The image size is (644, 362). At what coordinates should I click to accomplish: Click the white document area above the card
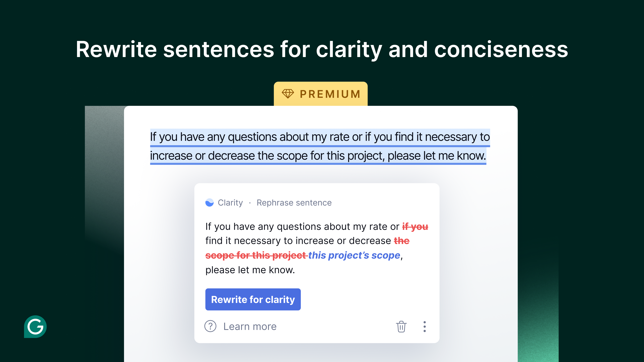tap(317, 175)
